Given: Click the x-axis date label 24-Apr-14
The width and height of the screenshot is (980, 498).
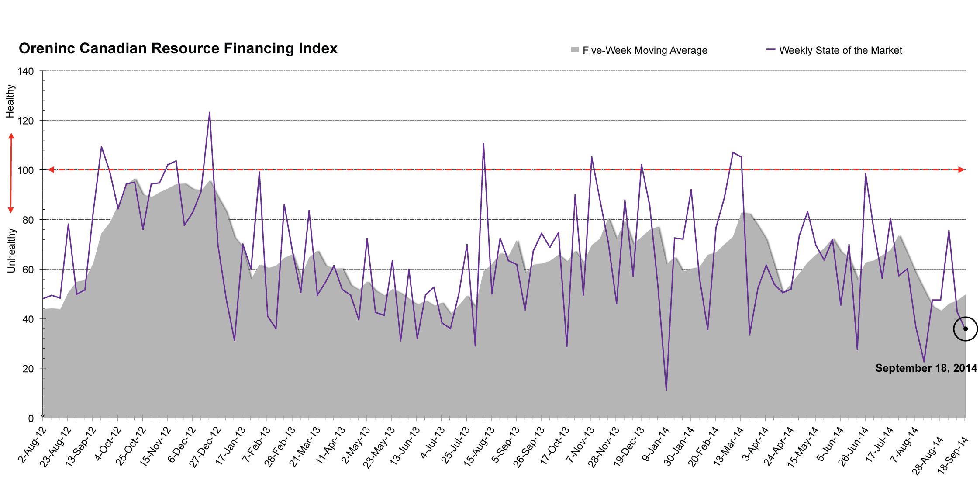Looking at the screenshot, I should pyautogui.click(x=778, y=446).
